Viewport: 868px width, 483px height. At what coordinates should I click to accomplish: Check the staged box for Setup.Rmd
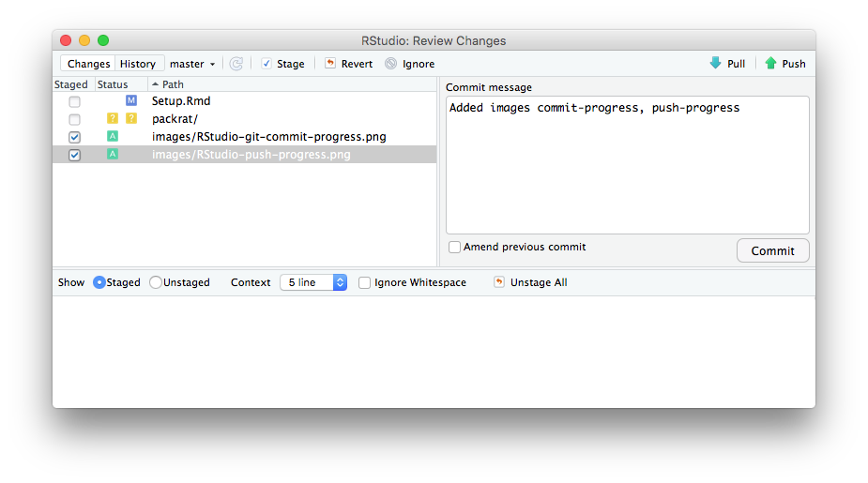pyautogui.click(x=74, y=101)
